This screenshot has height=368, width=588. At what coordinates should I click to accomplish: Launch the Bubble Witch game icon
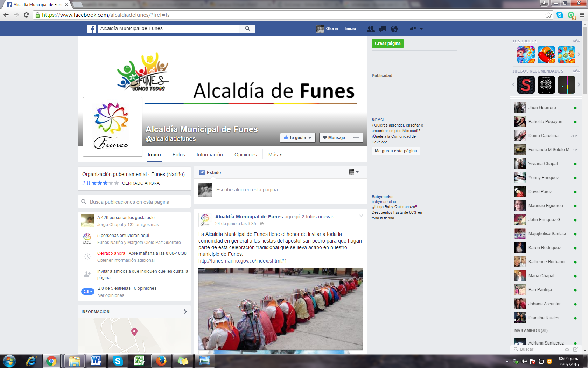click(x=526, y=55)
